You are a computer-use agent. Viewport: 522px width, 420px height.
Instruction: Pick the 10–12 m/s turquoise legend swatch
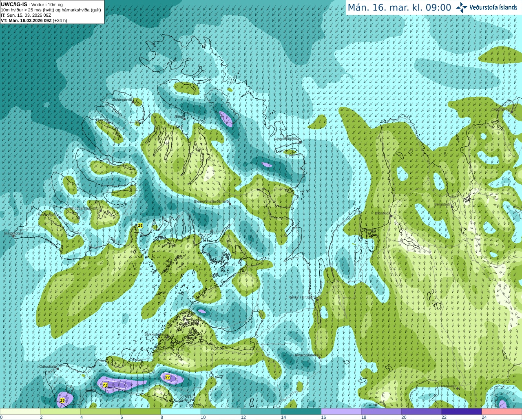click(221, 411)
